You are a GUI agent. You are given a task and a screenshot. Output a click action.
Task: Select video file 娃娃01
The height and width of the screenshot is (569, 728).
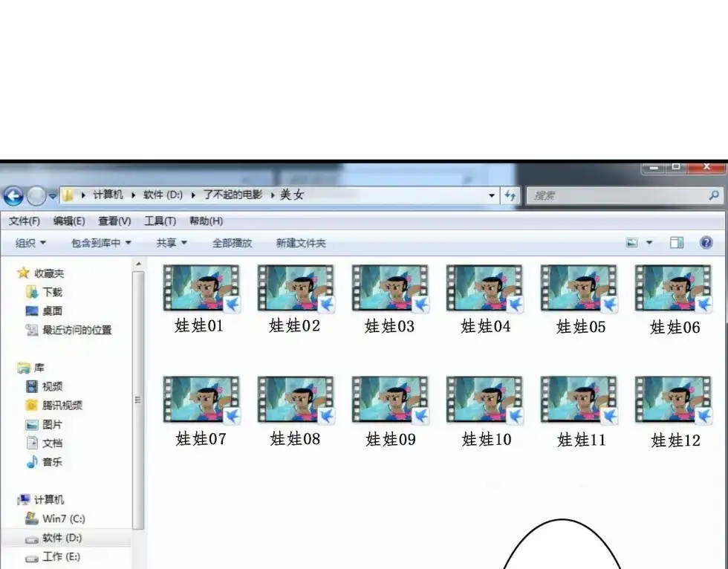201,299
